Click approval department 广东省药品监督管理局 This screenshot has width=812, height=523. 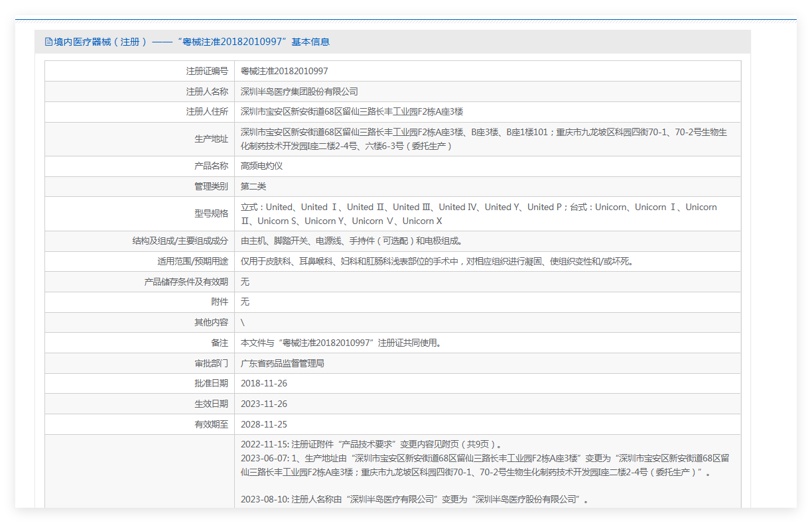282,363
